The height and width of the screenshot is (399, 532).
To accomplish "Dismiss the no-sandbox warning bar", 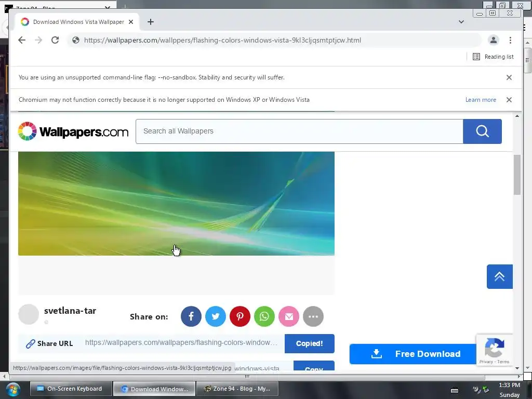I will click(x=509, y=77).
